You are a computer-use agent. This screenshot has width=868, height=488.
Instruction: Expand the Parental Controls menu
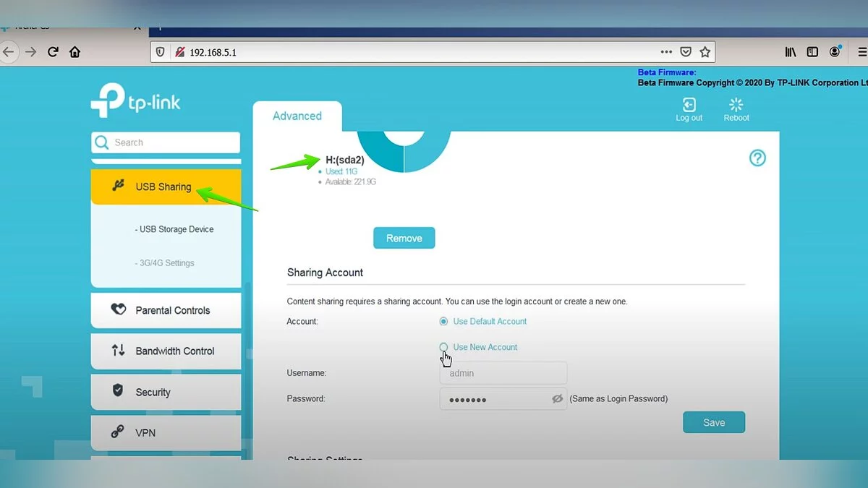tap(166, 310)
